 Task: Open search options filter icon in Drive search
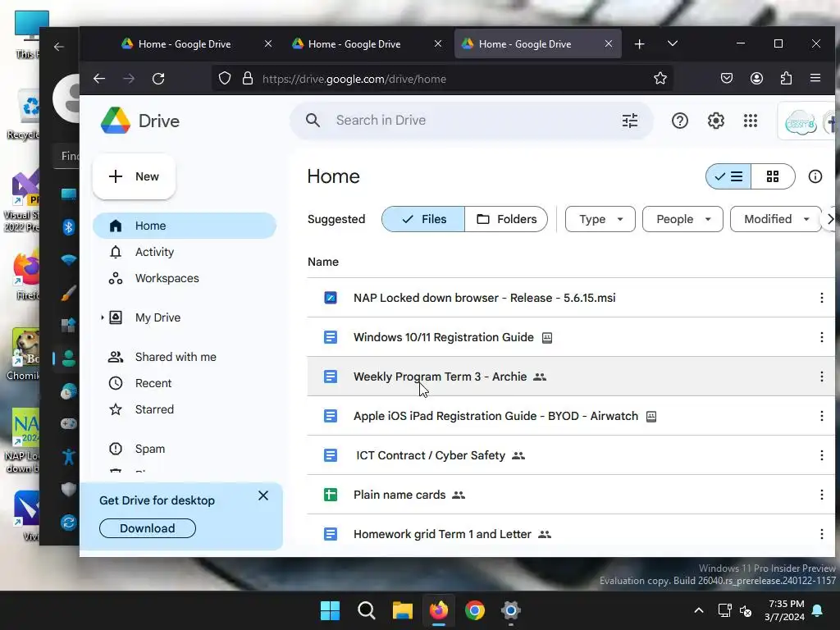pyautogui.click(x=630, y=121)
